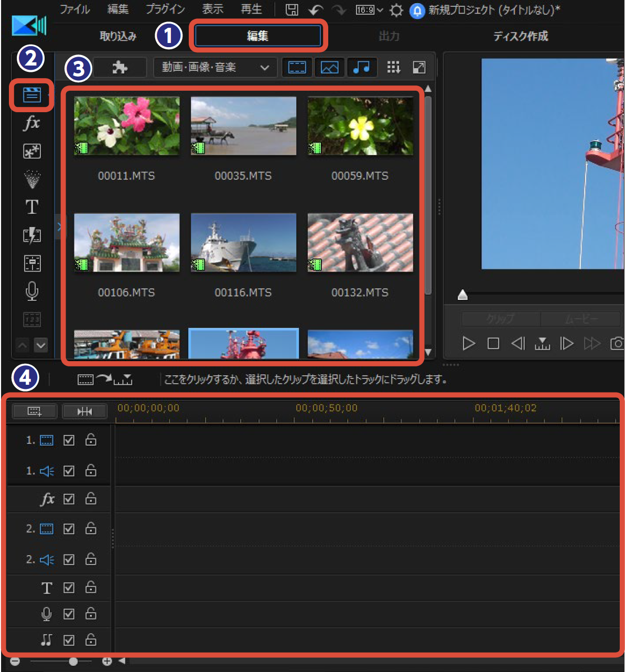Image resolution: width=625 pixels, height=672 pixels.
Task: Open the Effects room (fx) in sidebar
Action: point(32,124)
